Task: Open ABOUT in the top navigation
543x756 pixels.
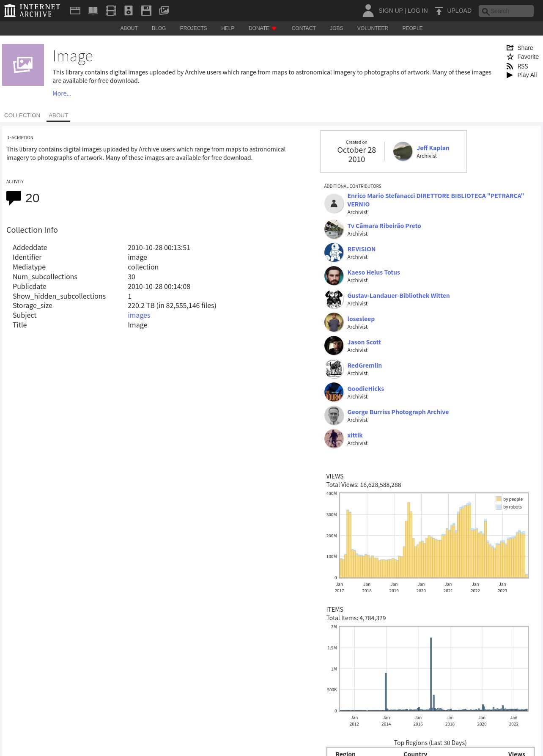Action: point(129,28)
